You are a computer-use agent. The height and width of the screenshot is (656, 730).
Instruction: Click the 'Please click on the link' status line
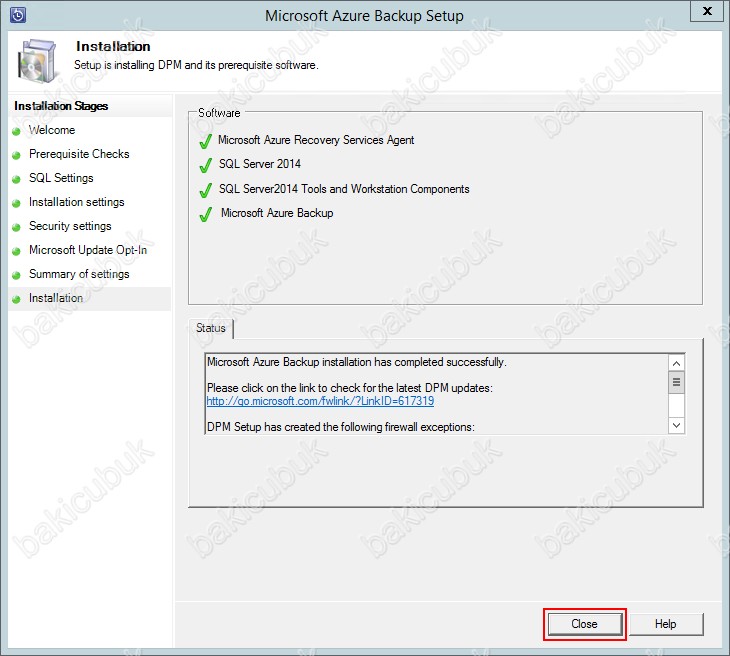pyautogui.click(x=350, y=388)
